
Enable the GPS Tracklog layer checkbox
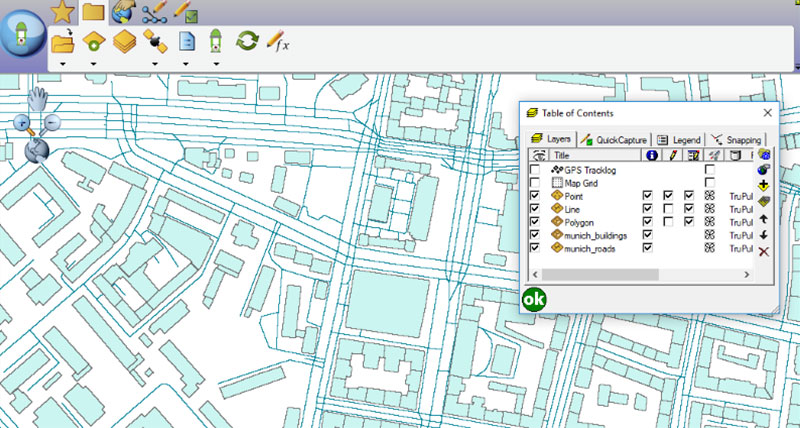(536, 171)
